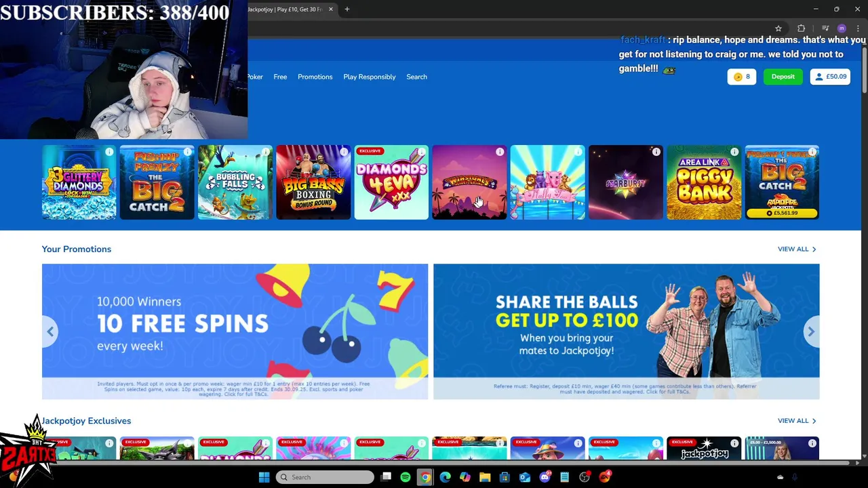This screenshot has width=868, height=488.
Task: Open site Search from navigation
Action: [x=416, y=77]
